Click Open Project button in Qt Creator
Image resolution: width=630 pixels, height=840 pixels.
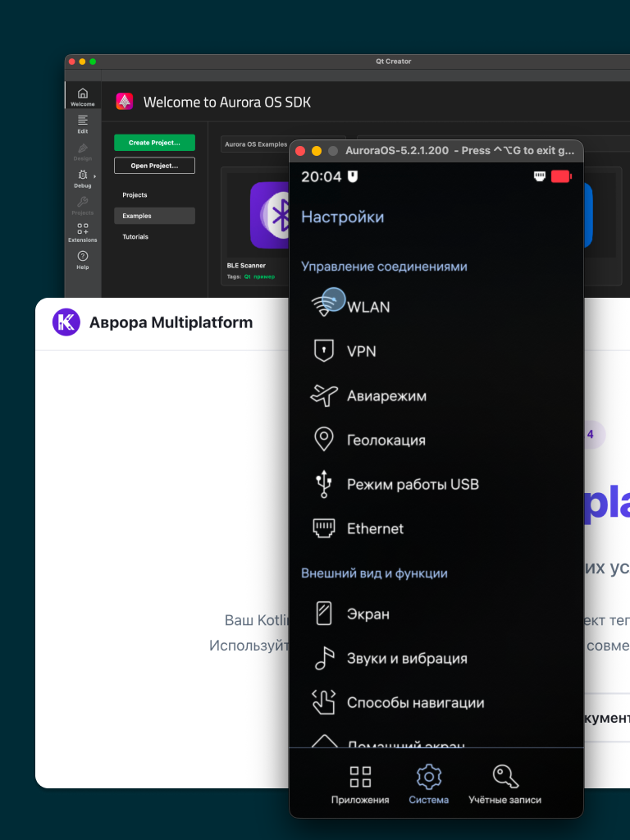154,166
